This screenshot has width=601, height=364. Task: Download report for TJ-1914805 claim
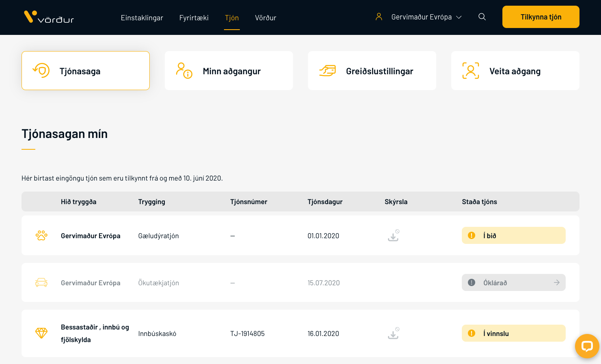pyautogui.click(x=394, y=333)
